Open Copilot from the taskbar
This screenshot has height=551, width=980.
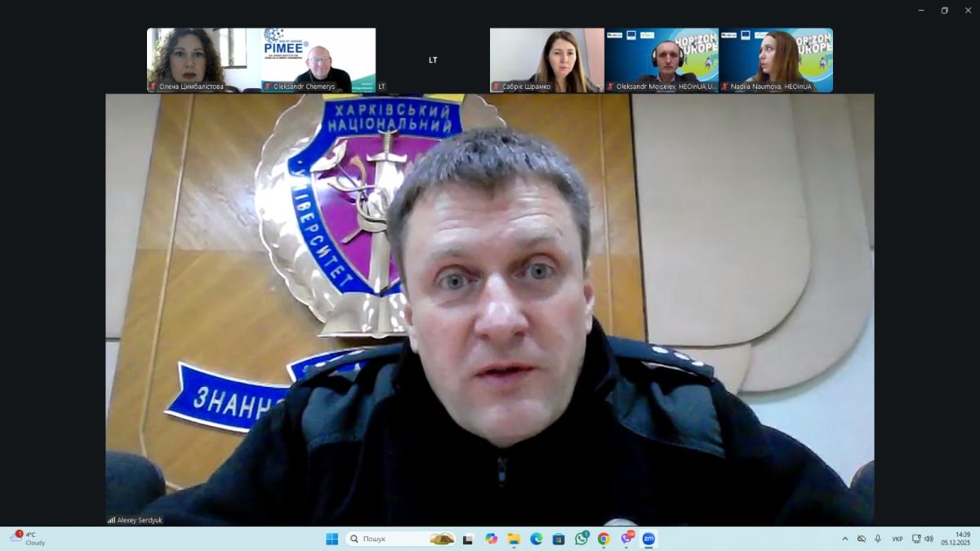pyautogui.click(x=491, y=539)
